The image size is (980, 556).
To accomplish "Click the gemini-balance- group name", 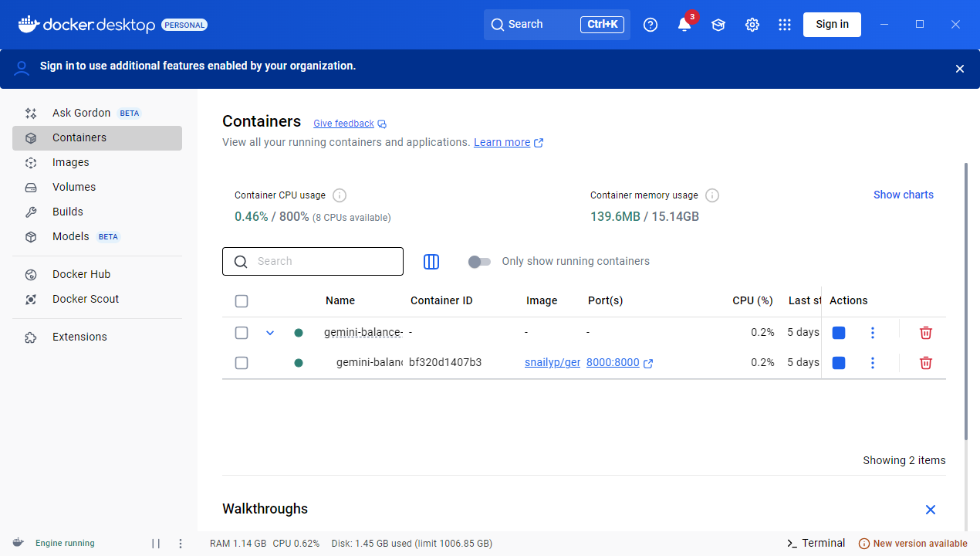I will tap(363, 333).
